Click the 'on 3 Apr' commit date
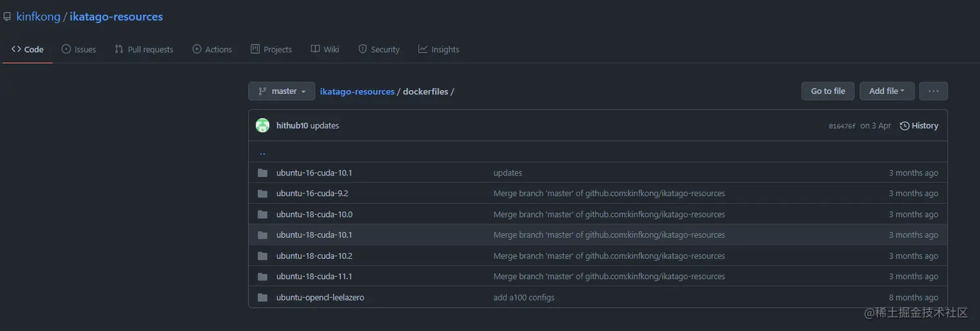The image size is (980, 331). [876, 126]
